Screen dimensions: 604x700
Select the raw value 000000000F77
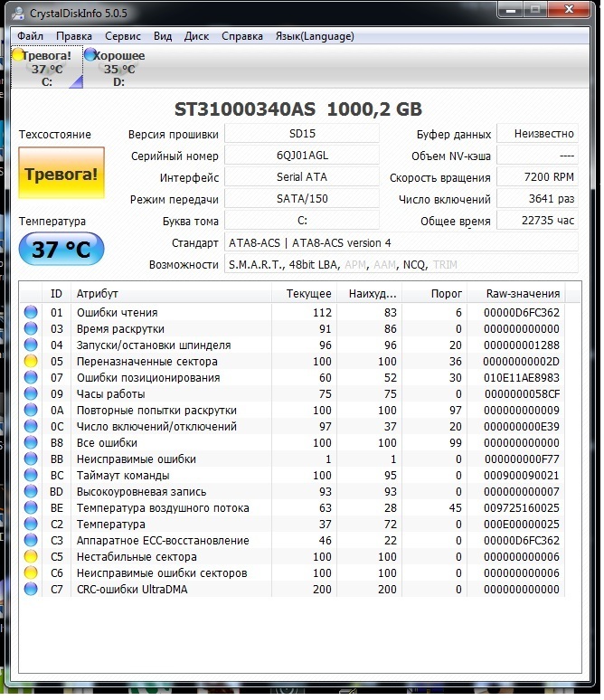pos(522,459)
